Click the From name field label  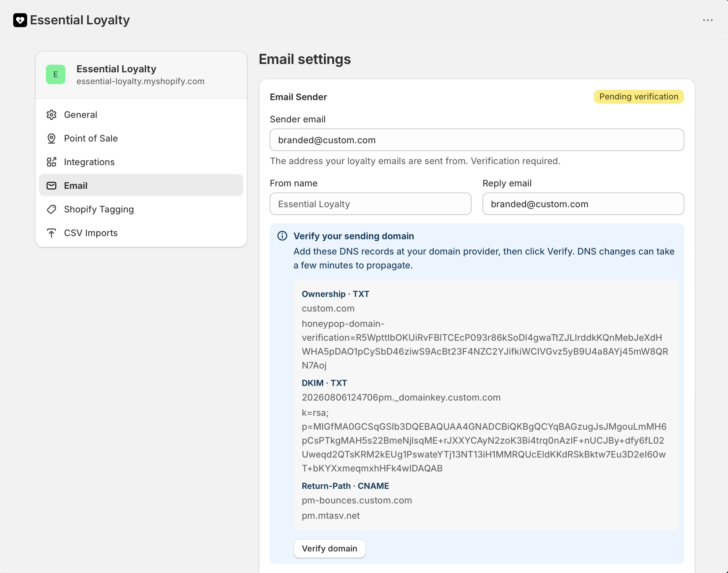293,183
